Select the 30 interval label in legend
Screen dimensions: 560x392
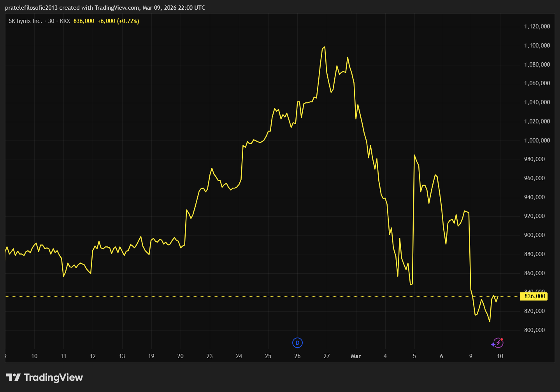click(51, 21)
